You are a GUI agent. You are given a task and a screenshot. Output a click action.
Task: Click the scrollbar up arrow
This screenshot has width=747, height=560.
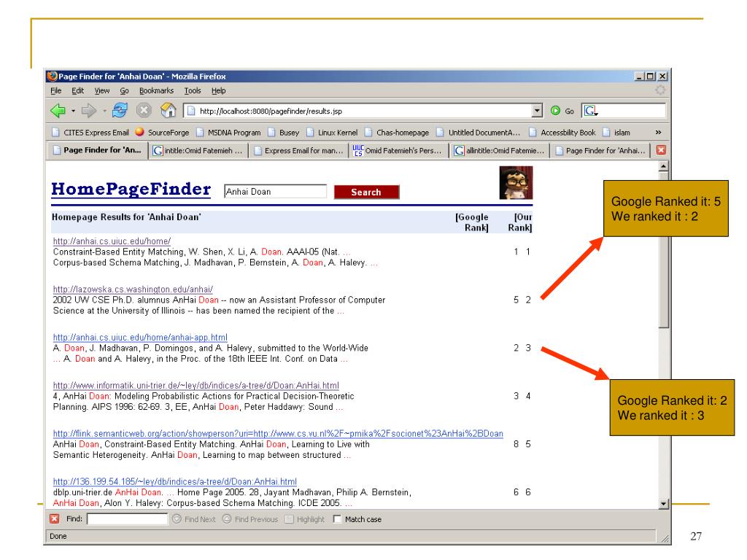(664, 166)
